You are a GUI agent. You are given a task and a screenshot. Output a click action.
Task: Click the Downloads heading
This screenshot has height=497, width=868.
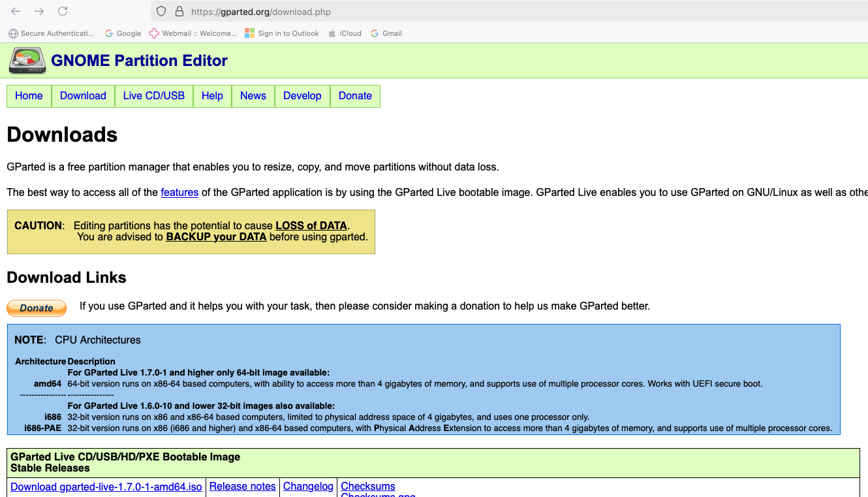tap(62, 135)
